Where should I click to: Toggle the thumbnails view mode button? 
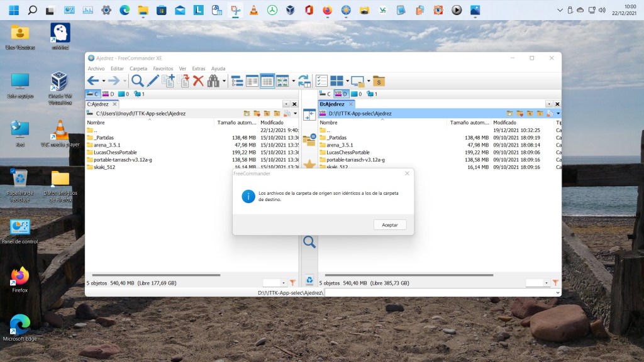point(282,80)
